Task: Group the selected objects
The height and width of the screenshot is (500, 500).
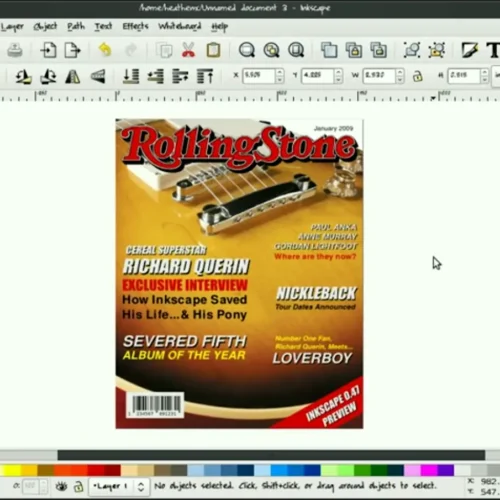Action: [x=412, y=50]
